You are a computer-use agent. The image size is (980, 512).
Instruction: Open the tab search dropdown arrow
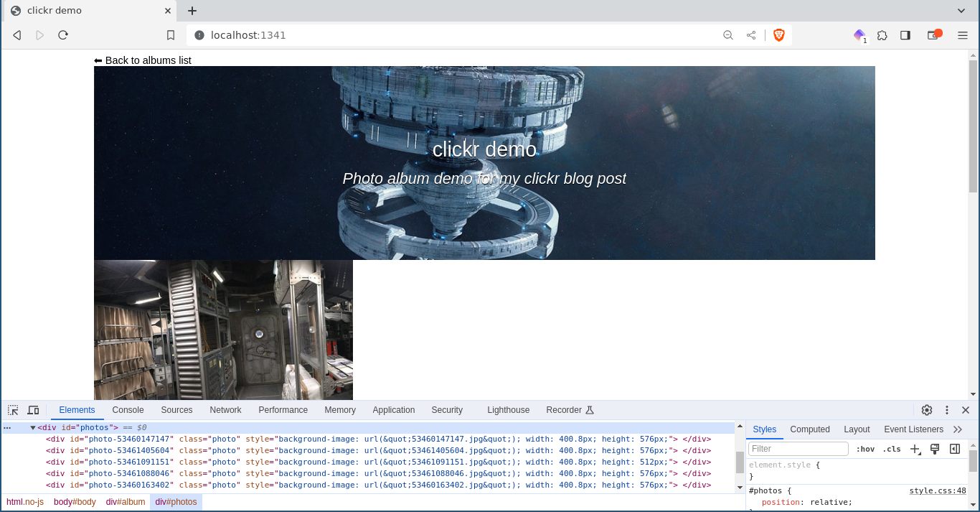click(x=961, y=11)
